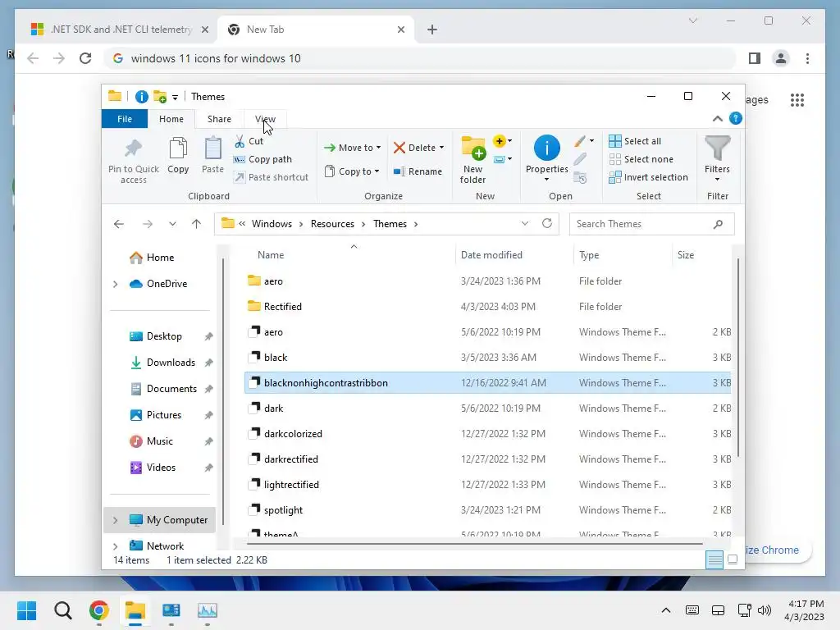Switch to the Share ribbon tab

pyautogui.click(x=219, y=119)
